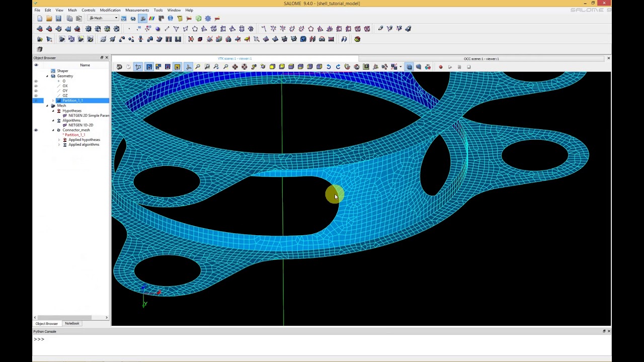
Task: Open the Modification menu
Action: pyautogui.click(x=110, y=10)
